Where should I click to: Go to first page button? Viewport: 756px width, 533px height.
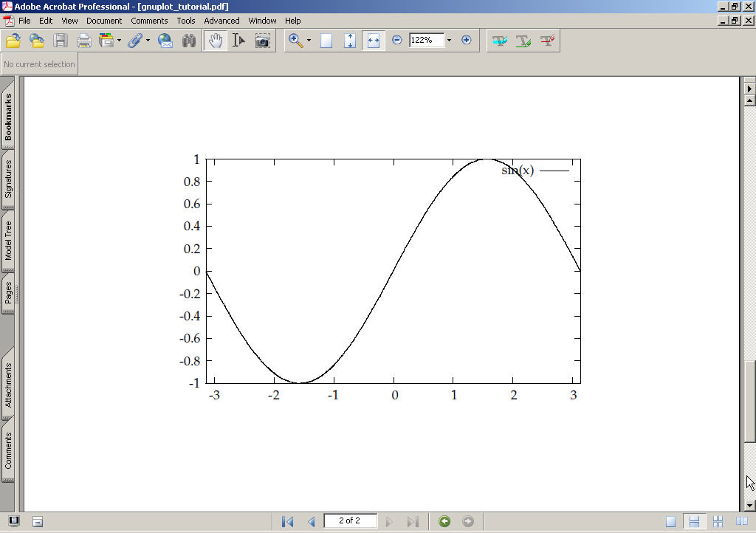click(x=288, y=521)
